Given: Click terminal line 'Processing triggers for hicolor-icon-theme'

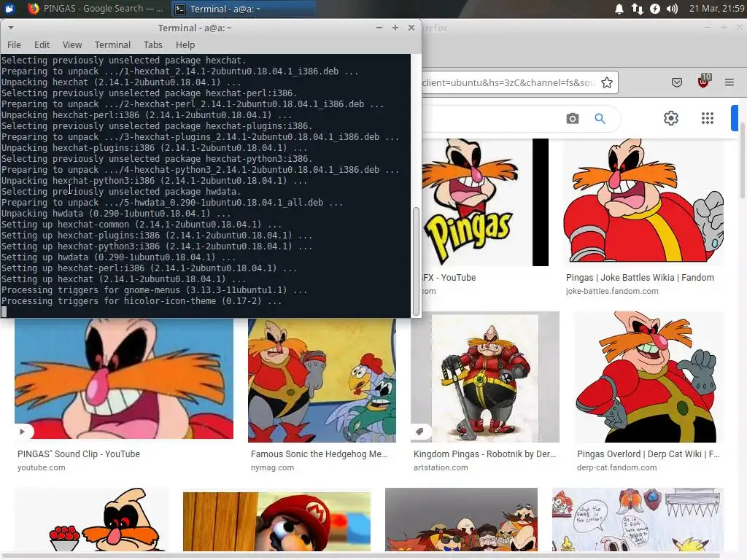Looking at the screenshot, I should point(142,301).
